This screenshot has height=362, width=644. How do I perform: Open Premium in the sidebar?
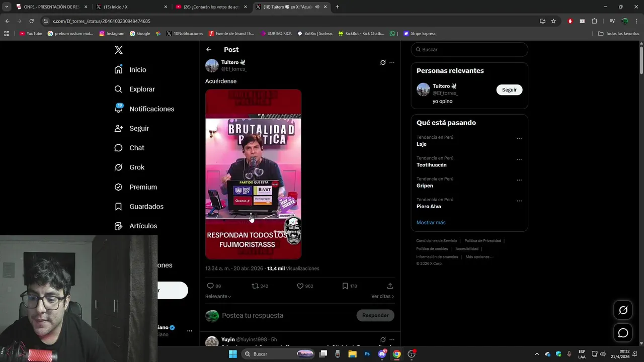135,187
